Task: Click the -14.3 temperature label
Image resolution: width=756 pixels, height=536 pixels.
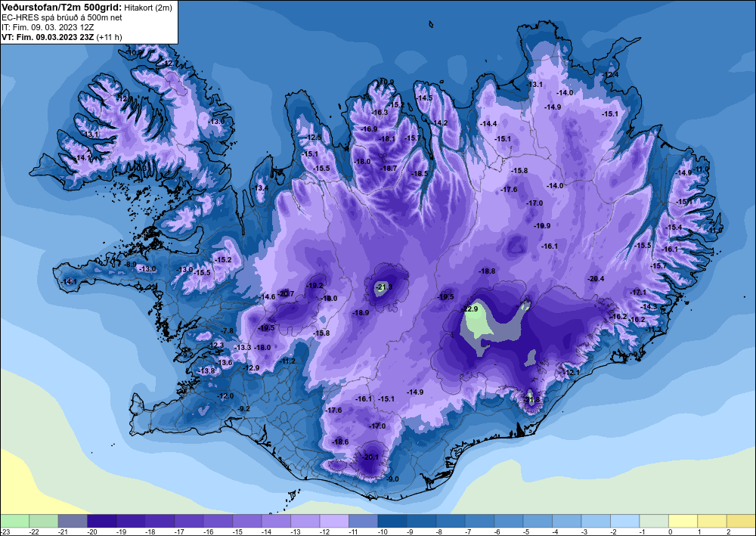Action: 649,307
